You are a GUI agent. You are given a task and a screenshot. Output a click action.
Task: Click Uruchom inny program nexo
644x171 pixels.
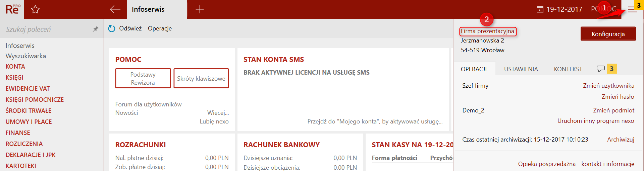(596, 121)
